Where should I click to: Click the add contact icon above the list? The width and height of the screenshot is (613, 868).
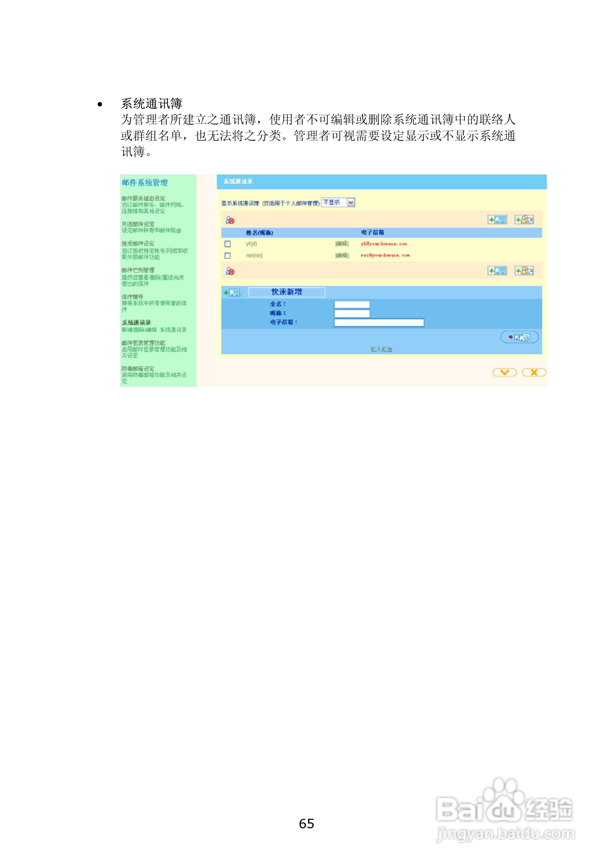coord(498,219)
